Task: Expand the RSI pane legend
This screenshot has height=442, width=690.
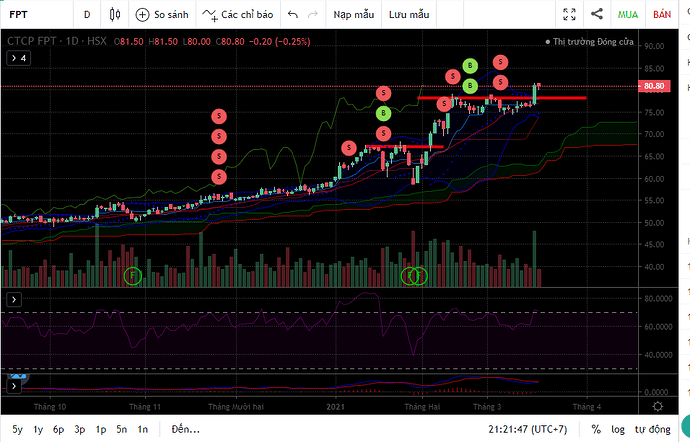Action: (x=14, y=300)
